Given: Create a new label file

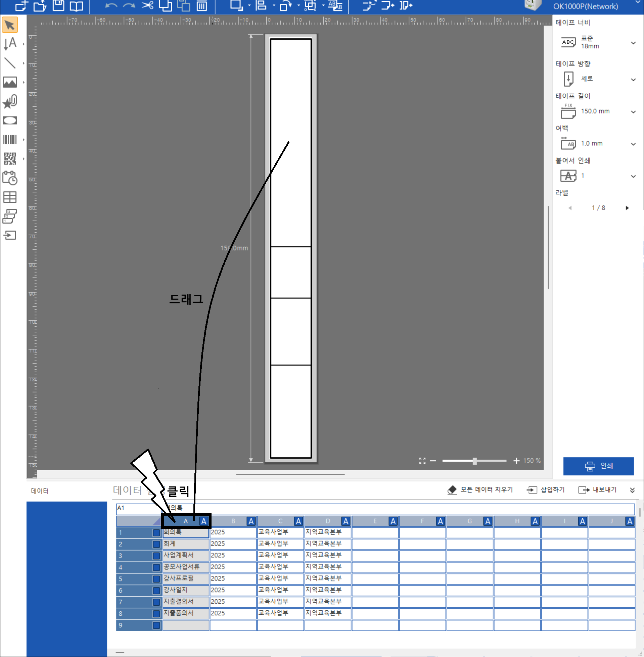Looking at the screenshot, I should click(21, 6).
